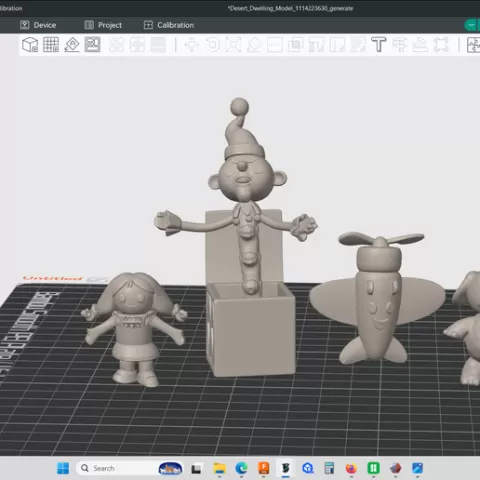Select the airplane model on the plate
Screen dimensions: 480x480
(378, 297)
